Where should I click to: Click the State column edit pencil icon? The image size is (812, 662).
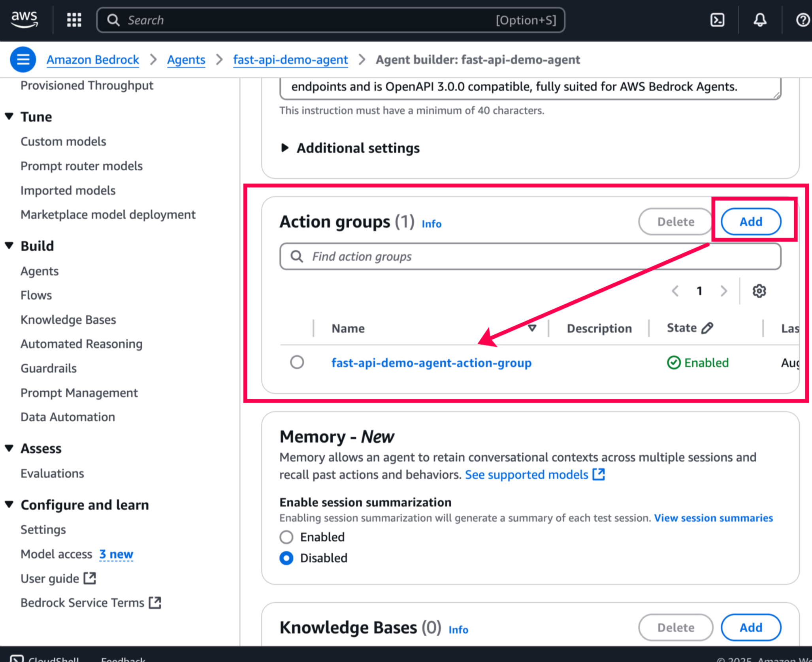(x=707, y=328)
